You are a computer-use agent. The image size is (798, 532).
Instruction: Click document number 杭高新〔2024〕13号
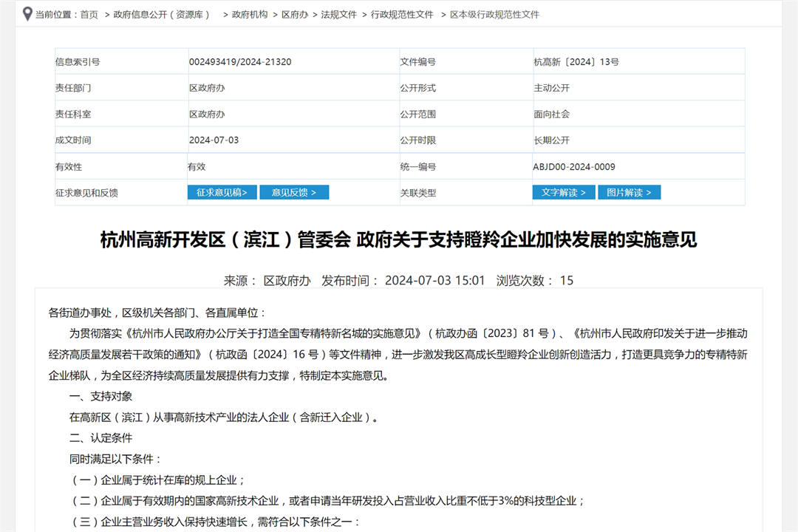[x=576, y=62]
